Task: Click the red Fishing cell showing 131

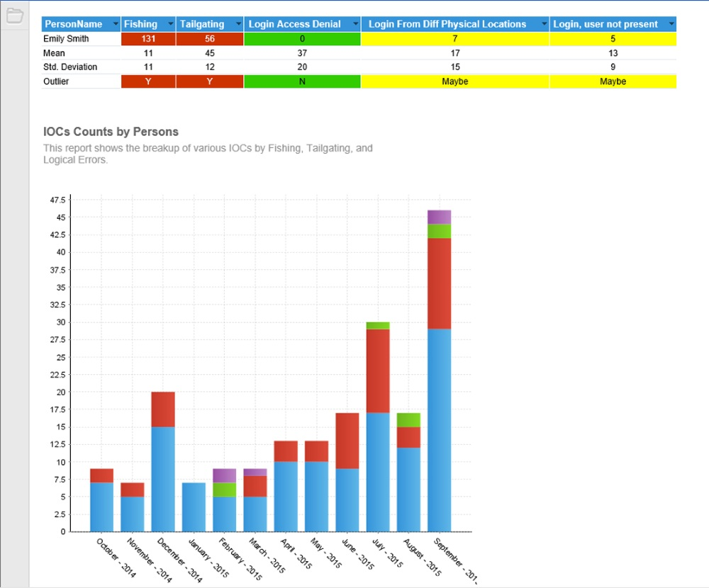Action: (x=148, y=39)
